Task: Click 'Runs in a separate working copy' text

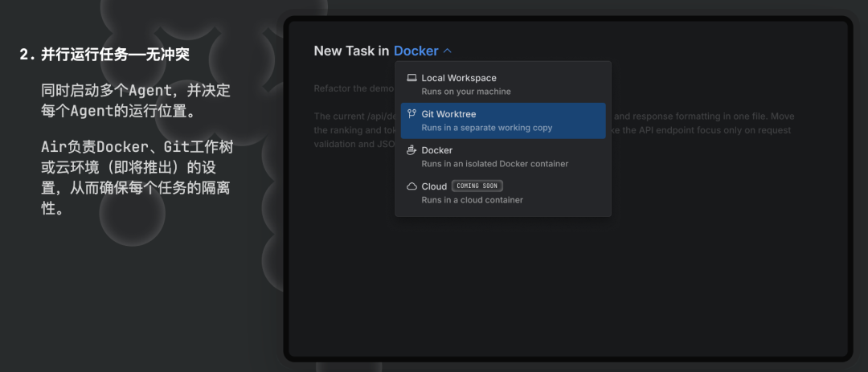Action: pyautogui.click(x=487, y=127)
